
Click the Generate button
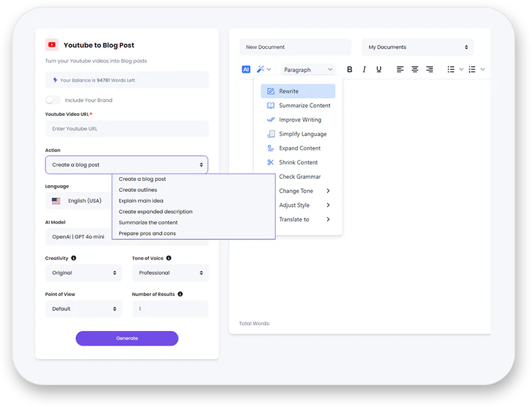pyautogui.click(x=127, y=338)
